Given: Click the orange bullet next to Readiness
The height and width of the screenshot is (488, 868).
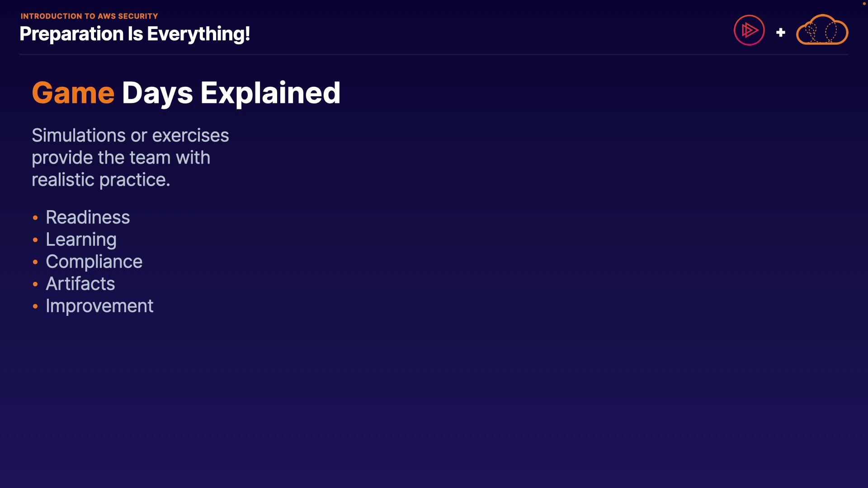Looking at the screenshot, I should click(35, 218).
